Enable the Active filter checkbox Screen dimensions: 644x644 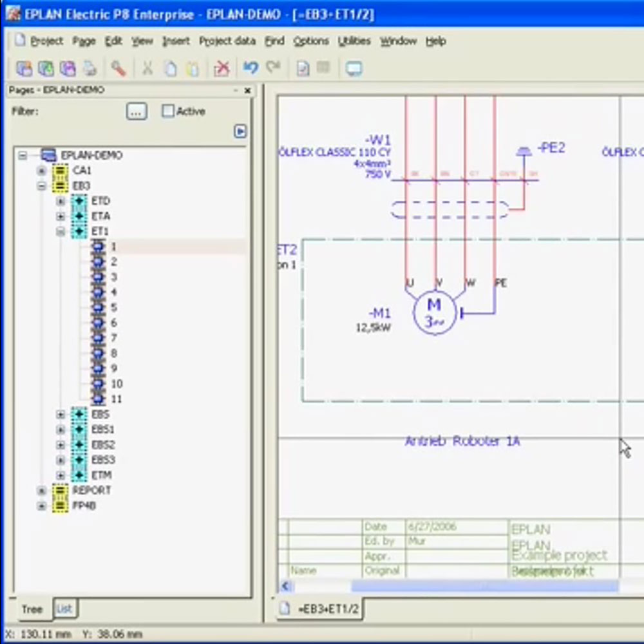167,111
